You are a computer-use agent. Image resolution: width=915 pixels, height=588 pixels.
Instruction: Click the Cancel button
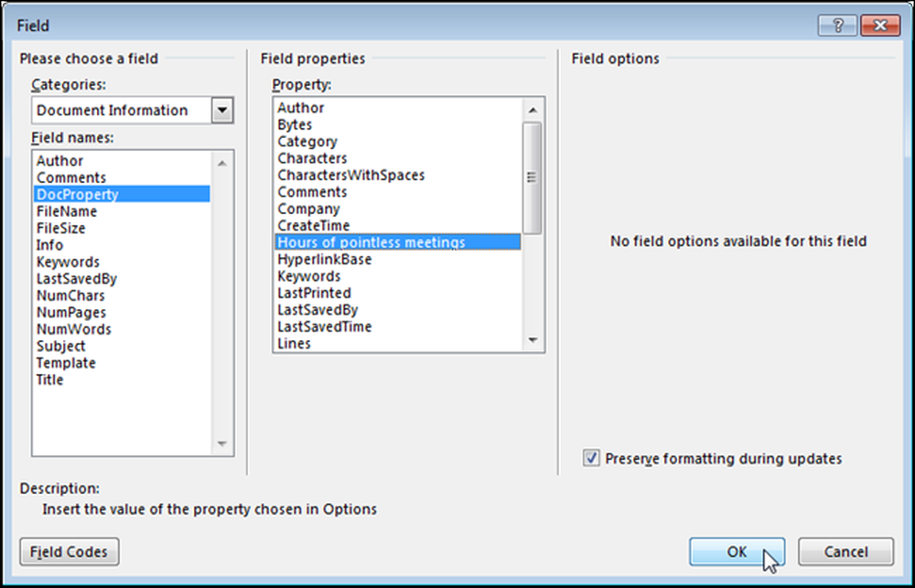[x=845, y=551]
